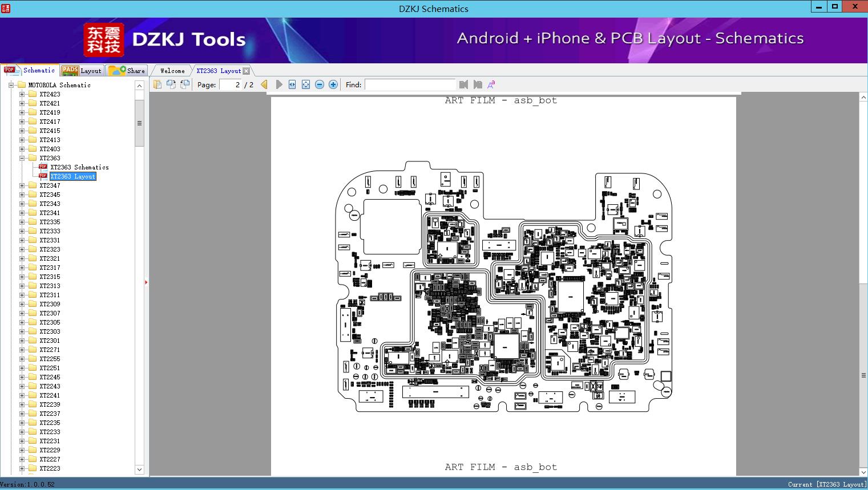Switch to the Schematic tab
This screenshot has width=868, height=490.
pos(30,70)
